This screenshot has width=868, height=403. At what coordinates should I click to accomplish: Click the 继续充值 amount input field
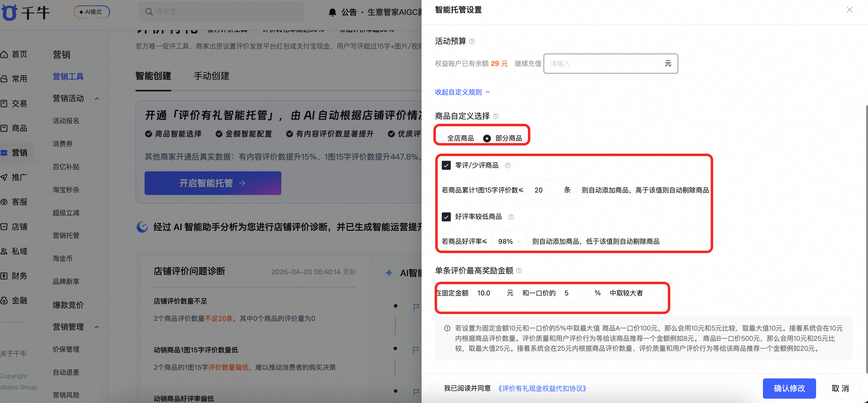pyautogui.click(x=610, y=64)
